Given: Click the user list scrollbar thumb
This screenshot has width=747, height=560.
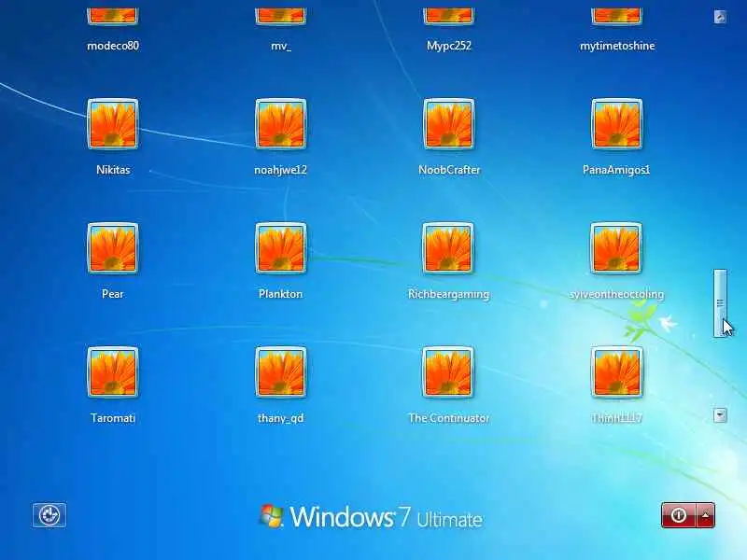Looking at the screenshot, I should 720,302.
